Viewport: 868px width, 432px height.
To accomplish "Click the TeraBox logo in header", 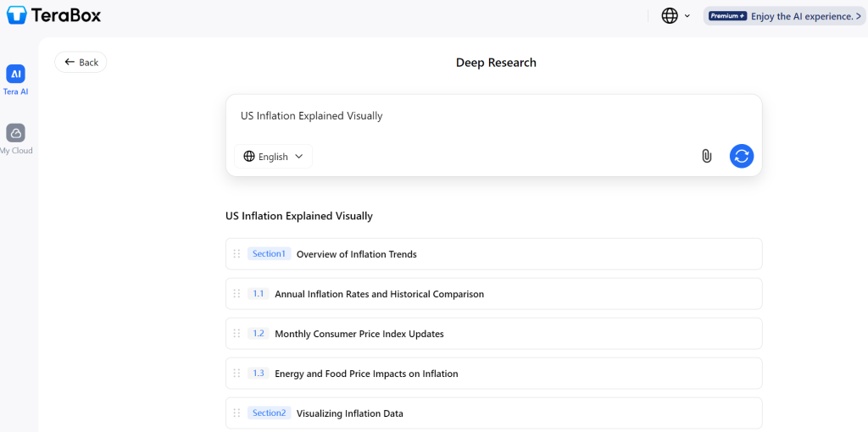I will (x=55, y=15).
